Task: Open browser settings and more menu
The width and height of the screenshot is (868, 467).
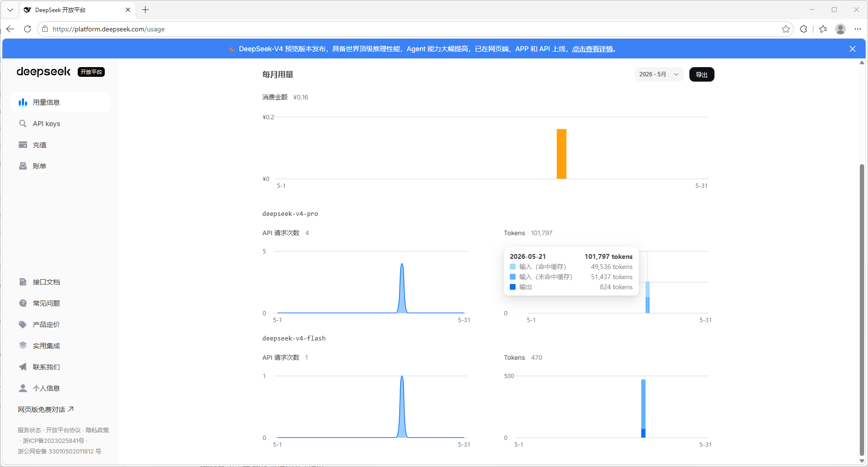Action: (857, 29)
